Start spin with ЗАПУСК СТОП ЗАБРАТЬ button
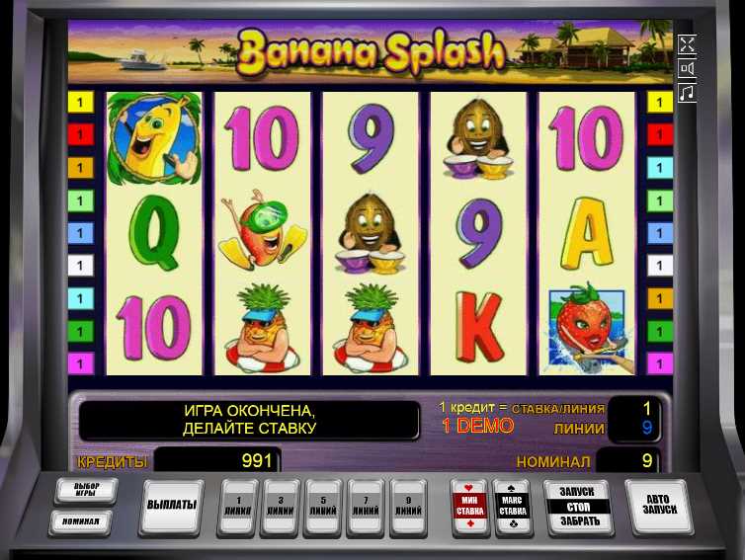The height and width of the screenshot is (560, 745). (x=578, y=507)
